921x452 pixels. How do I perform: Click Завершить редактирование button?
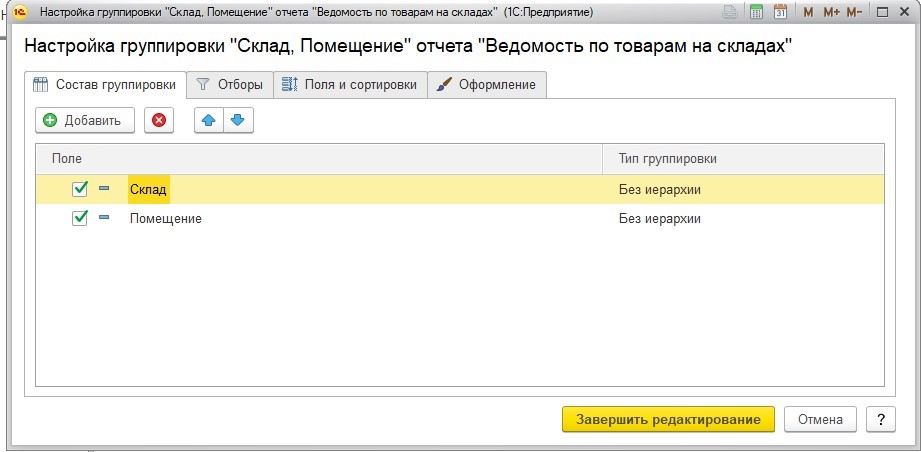(x=668, y=420)
